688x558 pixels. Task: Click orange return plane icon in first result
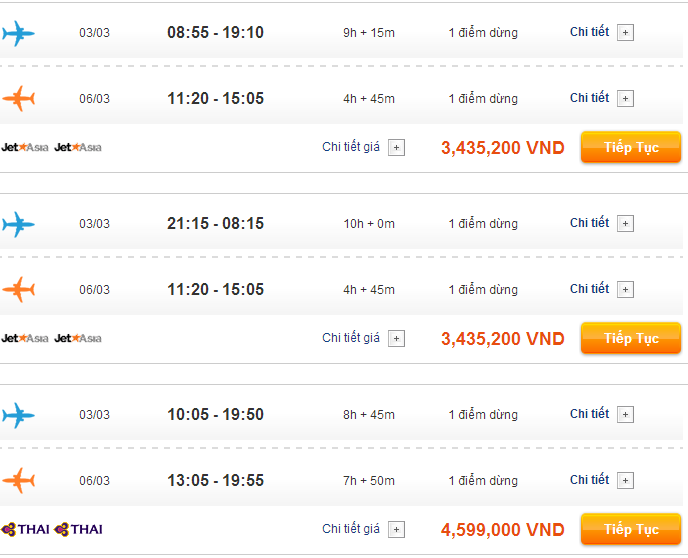18,98
